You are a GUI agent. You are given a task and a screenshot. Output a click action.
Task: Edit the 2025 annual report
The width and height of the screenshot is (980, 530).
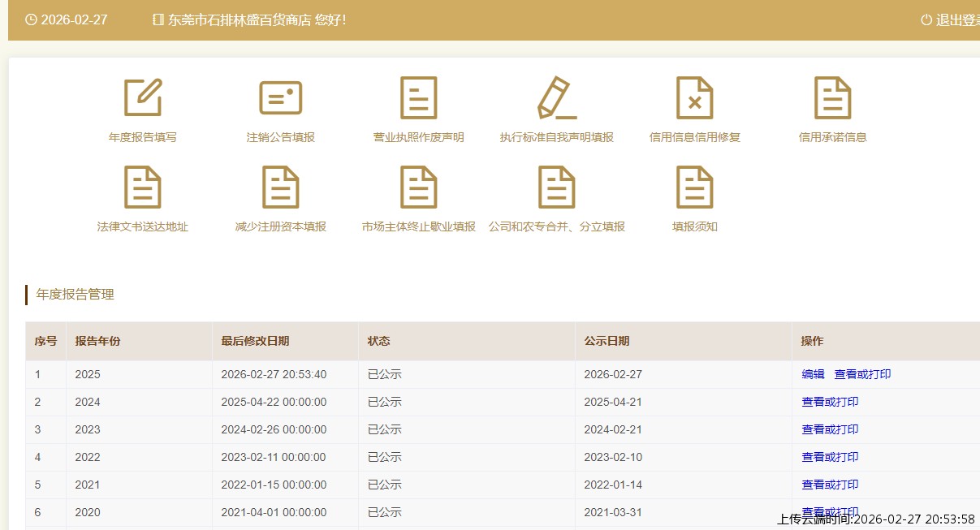813,374
